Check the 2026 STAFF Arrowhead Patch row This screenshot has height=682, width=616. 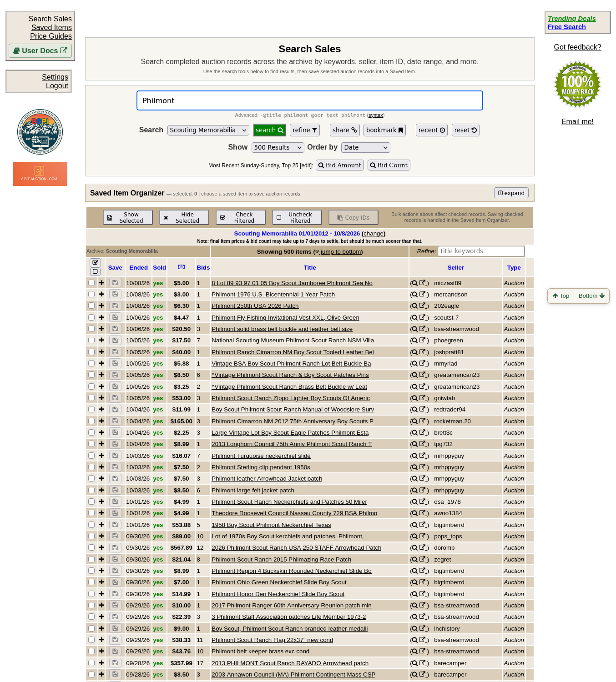[x=91, y=547]
